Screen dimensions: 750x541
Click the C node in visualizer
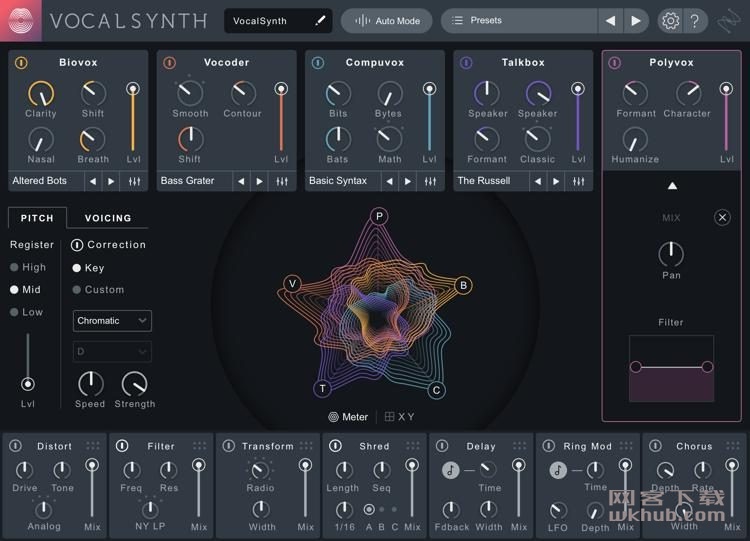436,390
